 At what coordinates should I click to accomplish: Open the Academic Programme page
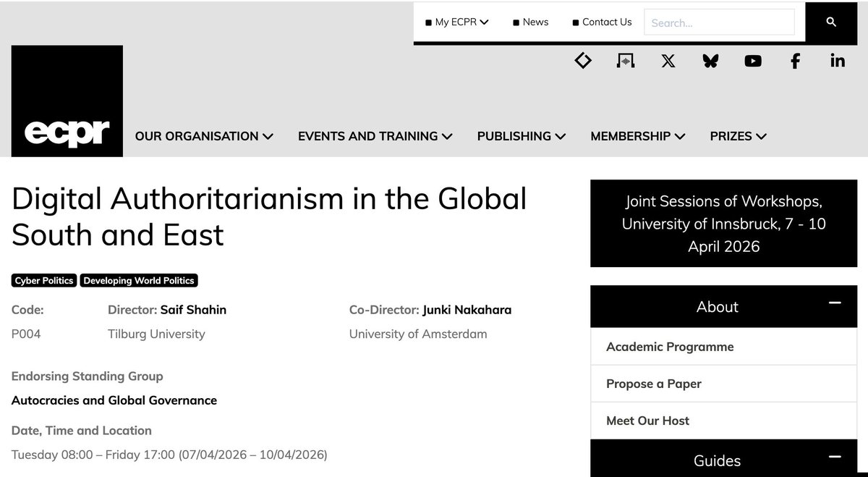(x=723, y=347)
